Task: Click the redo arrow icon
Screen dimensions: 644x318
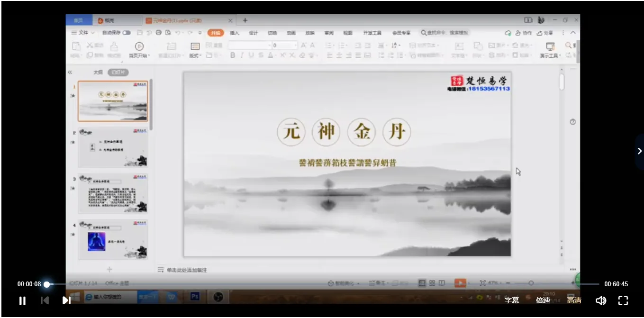Action: pyautogui.click(x=190, y=33)
